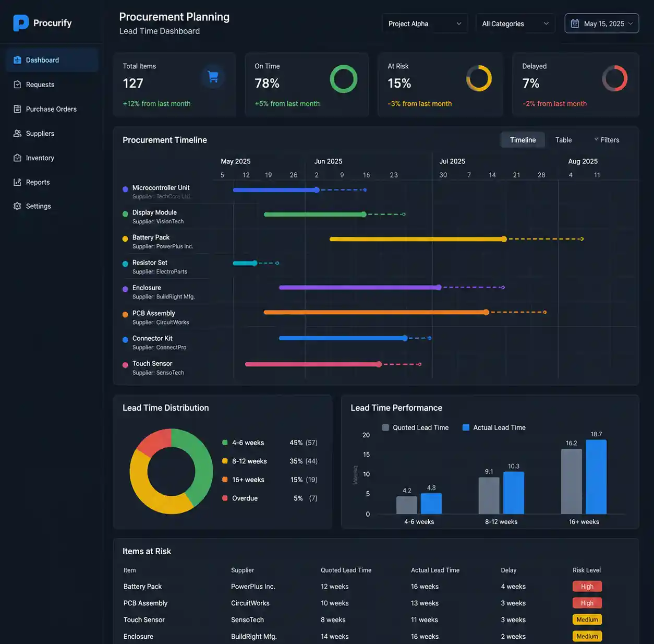Click the teal Resistor Set timeline bar
This screenshot has width=654, height=644.
pyautogui.click(x=245, y=263)
